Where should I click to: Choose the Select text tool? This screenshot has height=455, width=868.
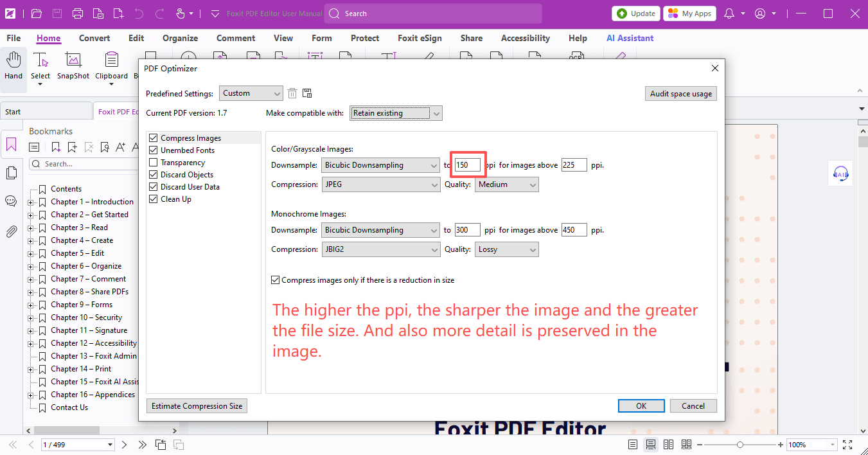tap(40, 67)
